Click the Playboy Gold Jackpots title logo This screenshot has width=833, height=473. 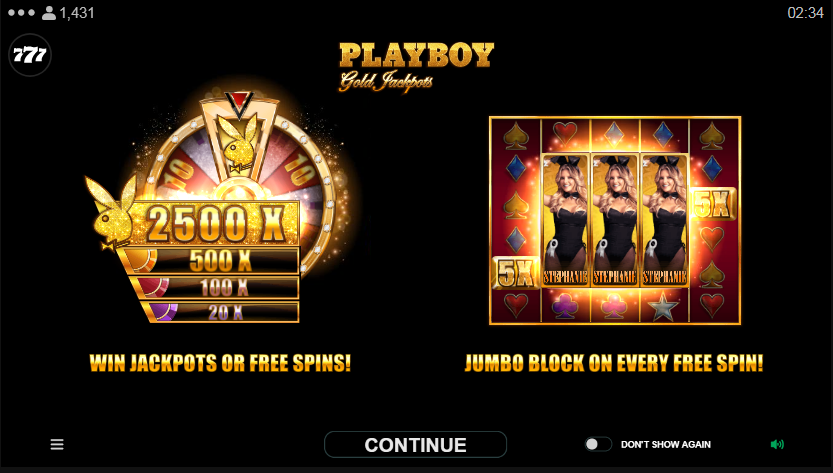click(x=416, y=66)
